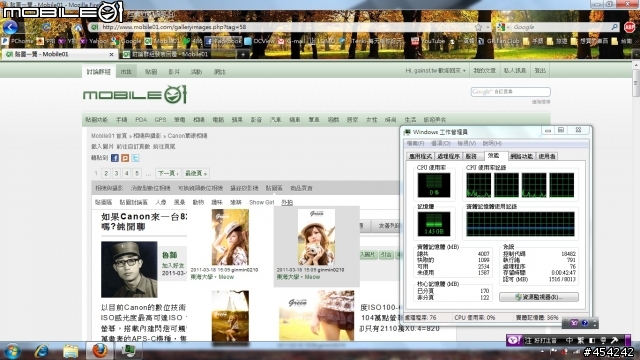Open the Firefox home page icon
640x360 pixels.
tap(78, 27)
